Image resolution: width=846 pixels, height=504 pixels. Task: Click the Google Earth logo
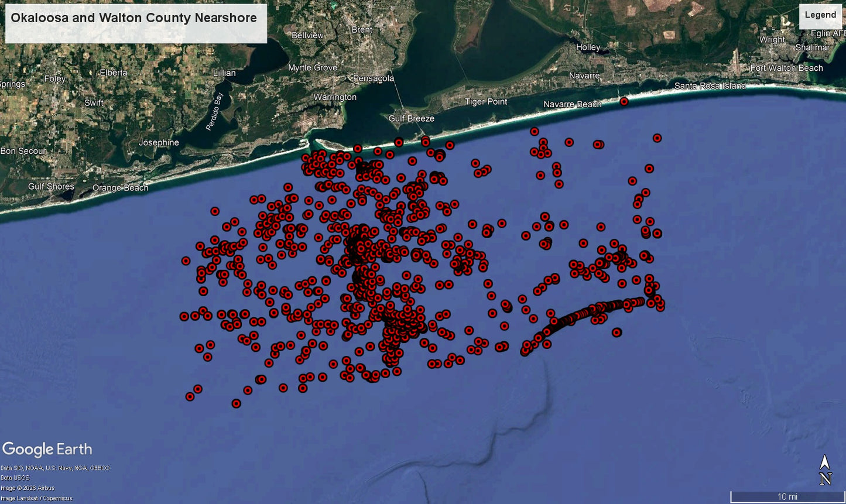point(47,450)
